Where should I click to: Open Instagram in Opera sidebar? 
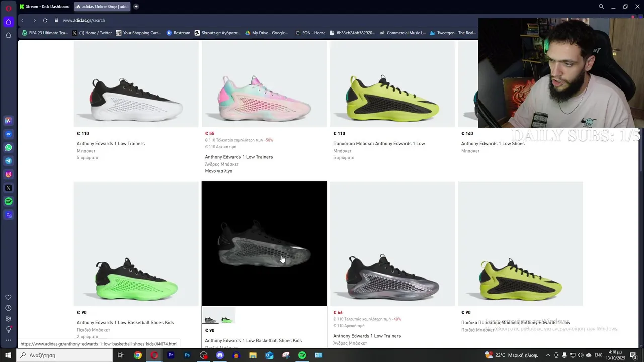point(8,174)
